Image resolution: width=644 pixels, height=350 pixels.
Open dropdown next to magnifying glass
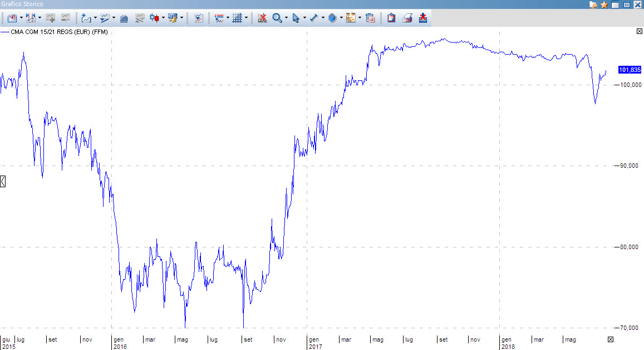(286, 18)
